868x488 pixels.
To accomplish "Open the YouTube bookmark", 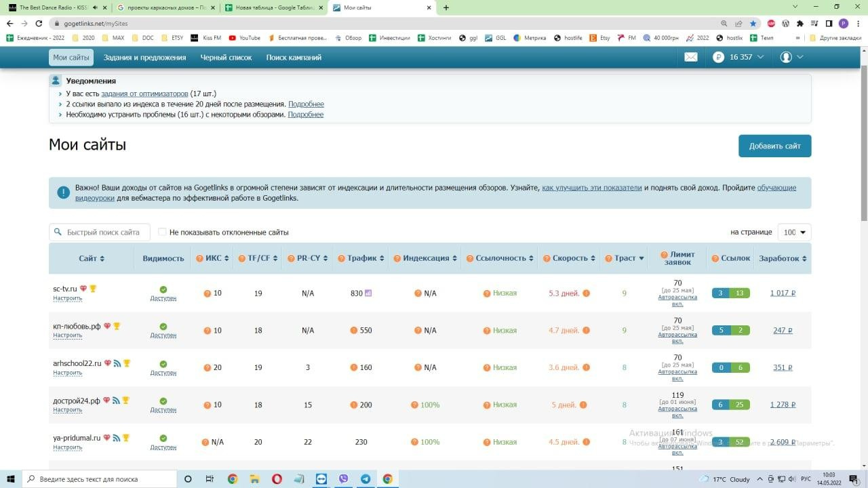I will tap(245, 38).
